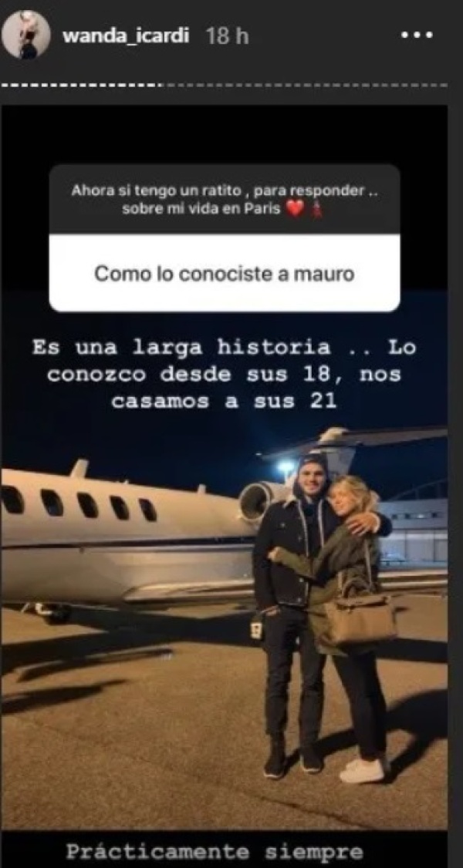Image resolution: width=463 pixels, height=868 pixels.
Task: Click the "Prácticamente siempre" caption at bottom
Action: [x=215, y=852]
